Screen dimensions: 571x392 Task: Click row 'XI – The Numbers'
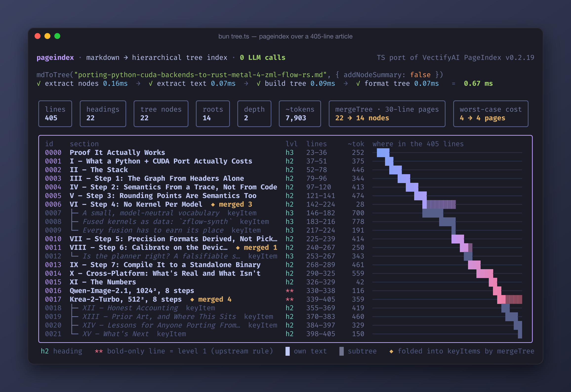coord(284,282)
